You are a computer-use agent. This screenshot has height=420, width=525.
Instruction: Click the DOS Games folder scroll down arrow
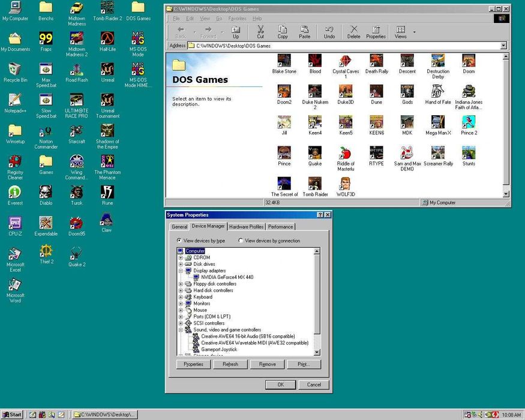point(506,194)
